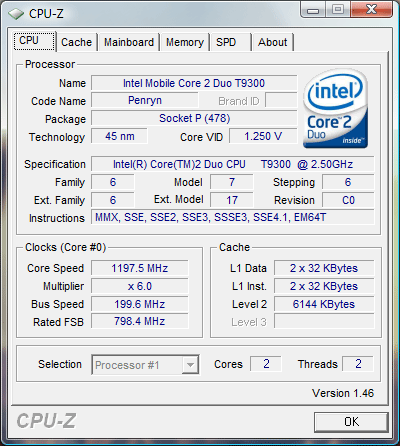Click the Technology value 45 nm
This screenshot has height=446, width=400.
pyautogui.click(x=119, y=136)
